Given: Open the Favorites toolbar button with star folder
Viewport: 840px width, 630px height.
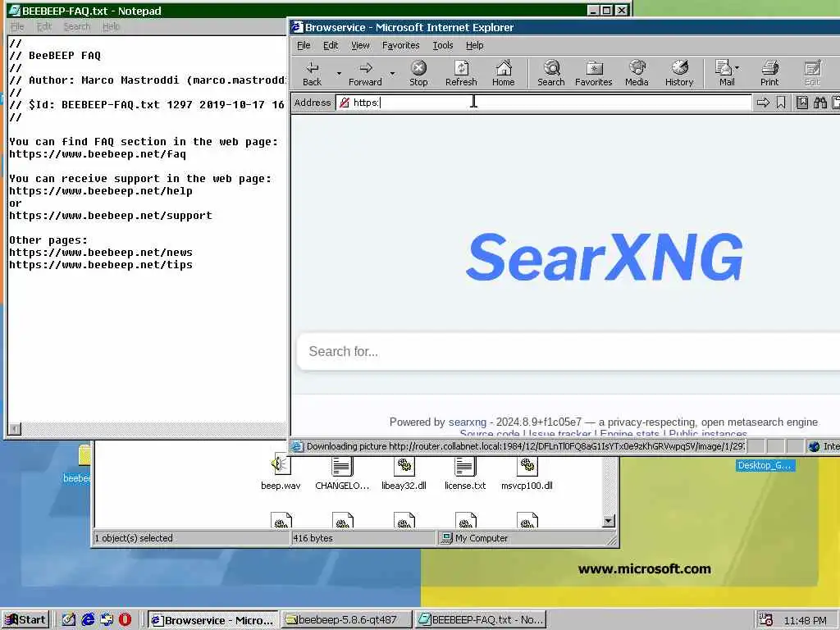Looking at the screenshot, I should pyautogui.click(x=594, y=73).
